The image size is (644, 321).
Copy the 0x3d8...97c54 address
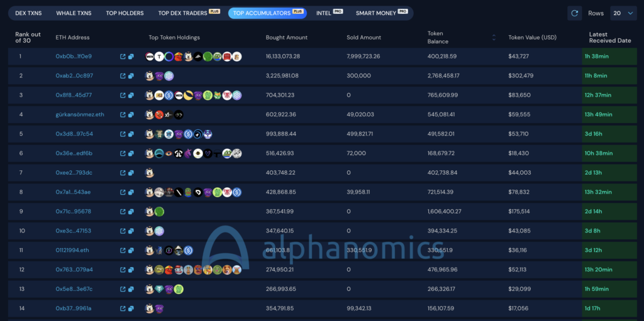[x=131, y=134]
